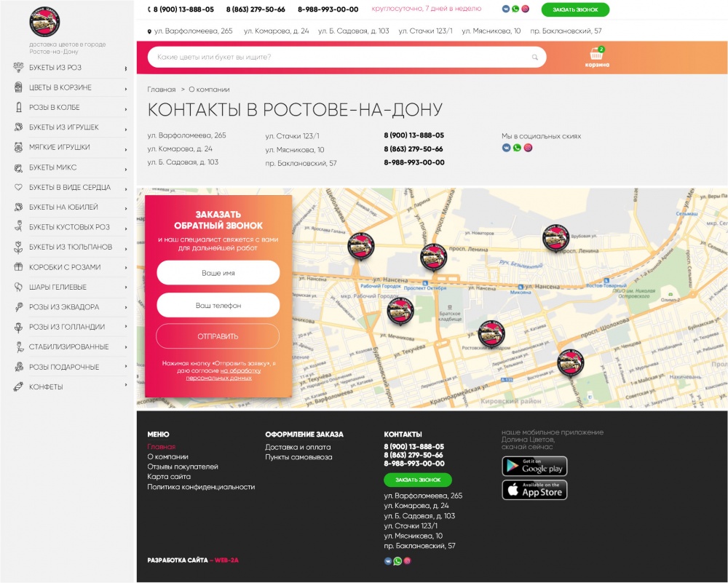Open the Instagram icon in top header
Image resolution: width=728 pixels, height=583 pixels.
coord(525,9)
